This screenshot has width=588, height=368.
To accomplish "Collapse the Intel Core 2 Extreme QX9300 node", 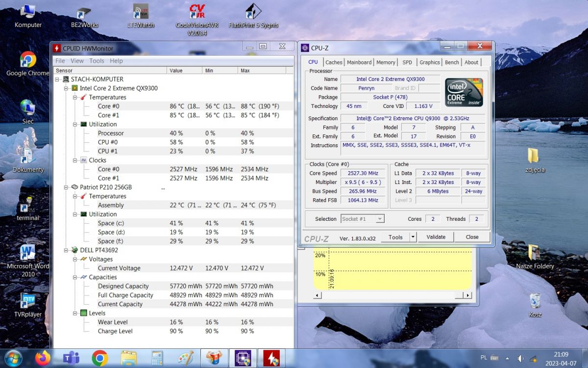I will (66, 88).
